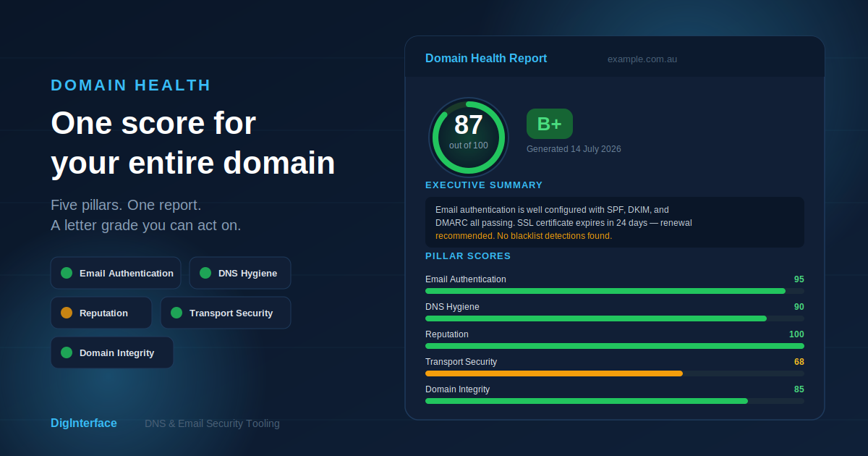Click the Transport Security pillar chip

coord(226,313)
